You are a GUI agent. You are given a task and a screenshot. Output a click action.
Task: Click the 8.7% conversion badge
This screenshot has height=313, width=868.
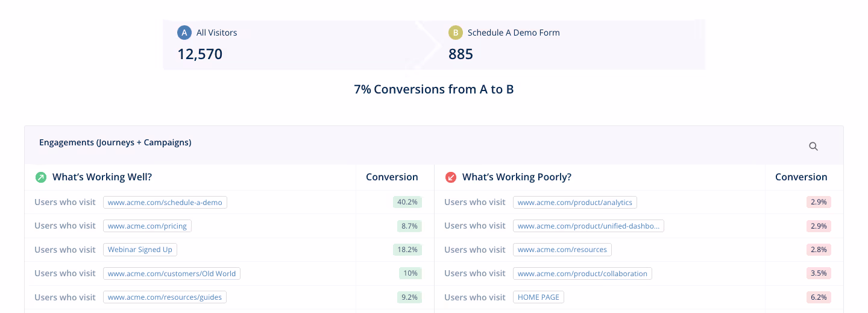(410, 226)
